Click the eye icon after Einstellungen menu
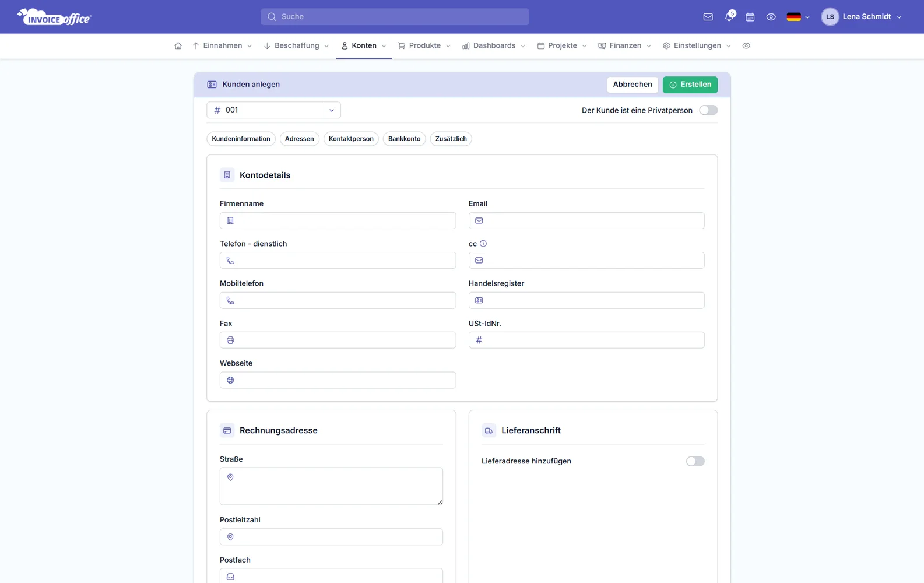The height and width of the screenshot is (583, 924). pos(746,45)
